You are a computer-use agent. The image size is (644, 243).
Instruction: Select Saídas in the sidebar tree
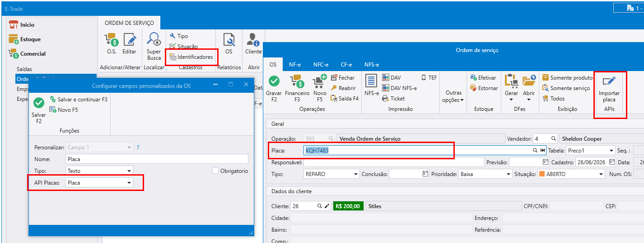tap(24, 69)
